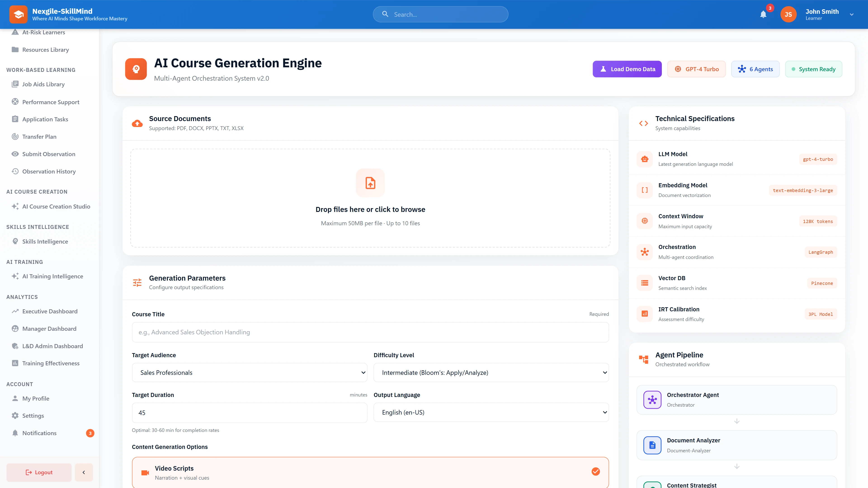Image resolution: width=868 pixels, height=488 pixels.
Task: Disable the Video Scripts generation option
Action: (x=596, y=472)
